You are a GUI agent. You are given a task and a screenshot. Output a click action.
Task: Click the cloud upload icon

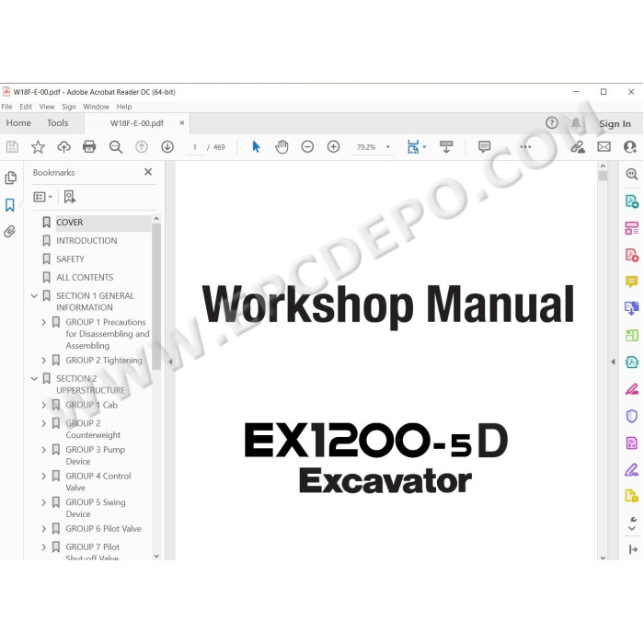point(63,146)
